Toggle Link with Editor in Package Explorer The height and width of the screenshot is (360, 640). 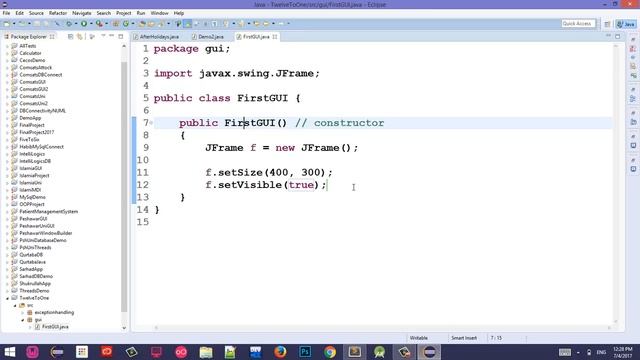pos(80,37)
